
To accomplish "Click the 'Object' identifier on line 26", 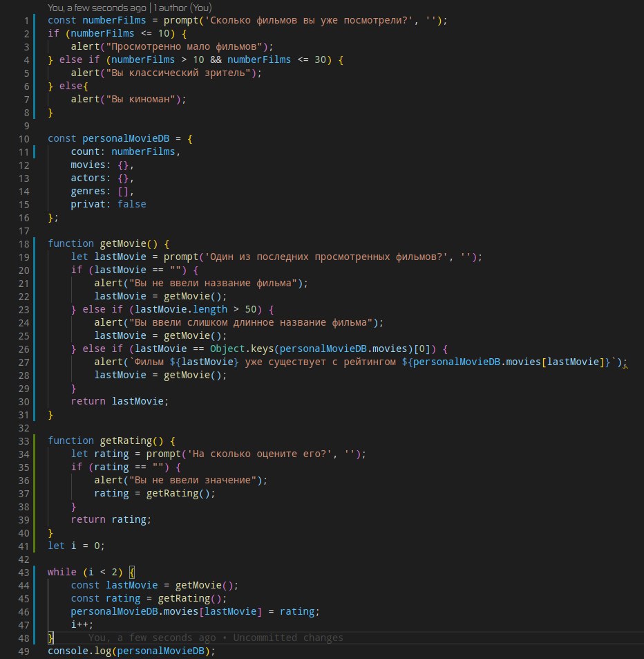I will click(x=227, y=349).
